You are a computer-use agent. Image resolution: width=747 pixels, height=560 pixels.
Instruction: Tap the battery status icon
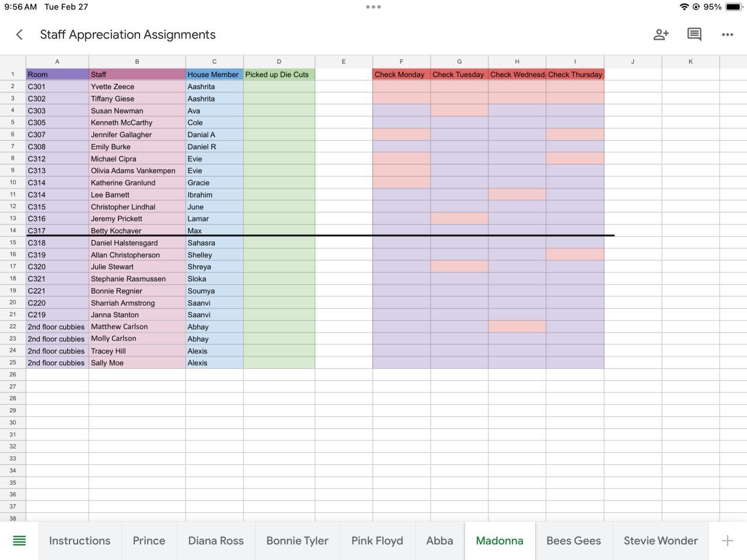point(734,7)
